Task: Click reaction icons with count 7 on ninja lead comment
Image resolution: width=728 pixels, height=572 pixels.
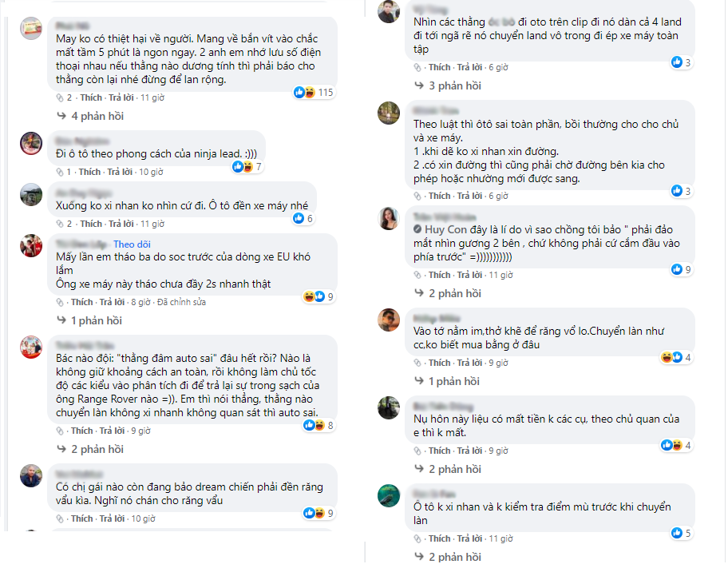Action: pos(247,166)
